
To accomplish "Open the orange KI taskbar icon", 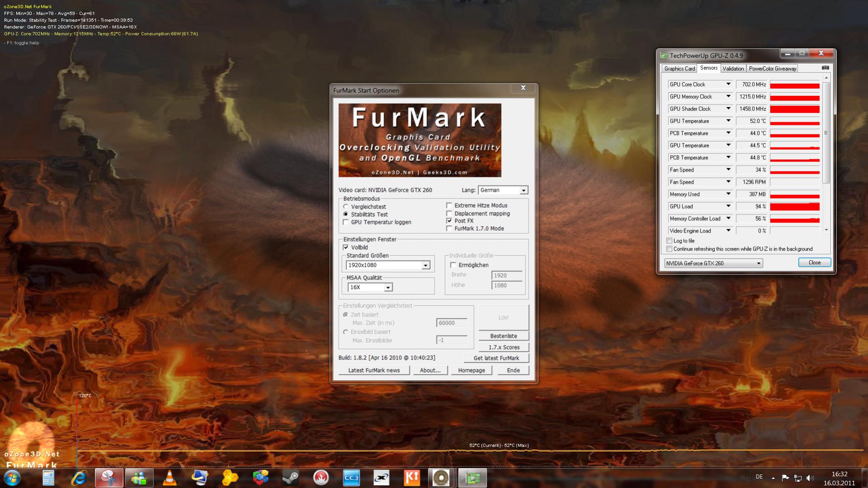I will tap(412, 478).
